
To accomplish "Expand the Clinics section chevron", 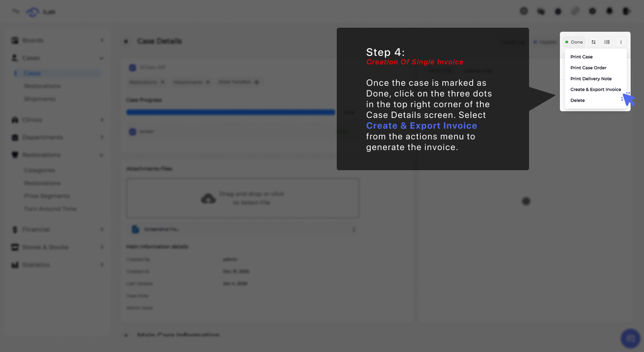I will pos(102,120).
